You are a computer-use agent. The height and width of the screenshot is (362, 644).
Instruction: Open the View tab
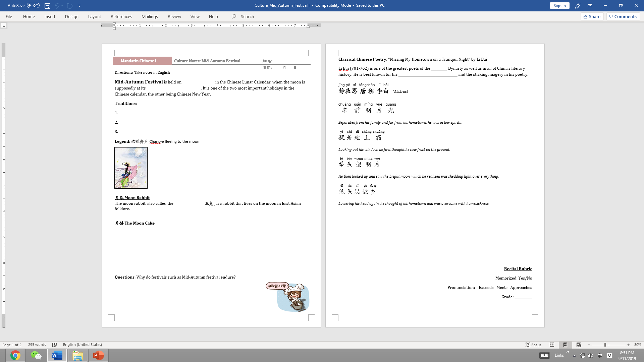tap(195, 16)
